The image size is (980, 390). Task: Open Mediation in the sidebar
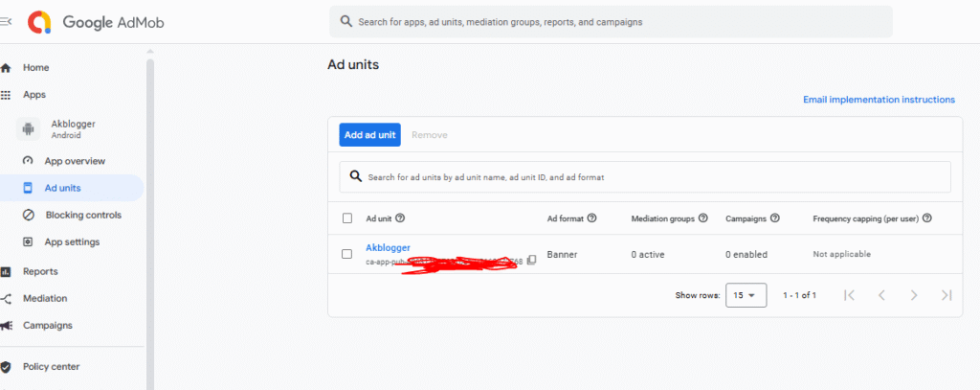coord(45,299)
